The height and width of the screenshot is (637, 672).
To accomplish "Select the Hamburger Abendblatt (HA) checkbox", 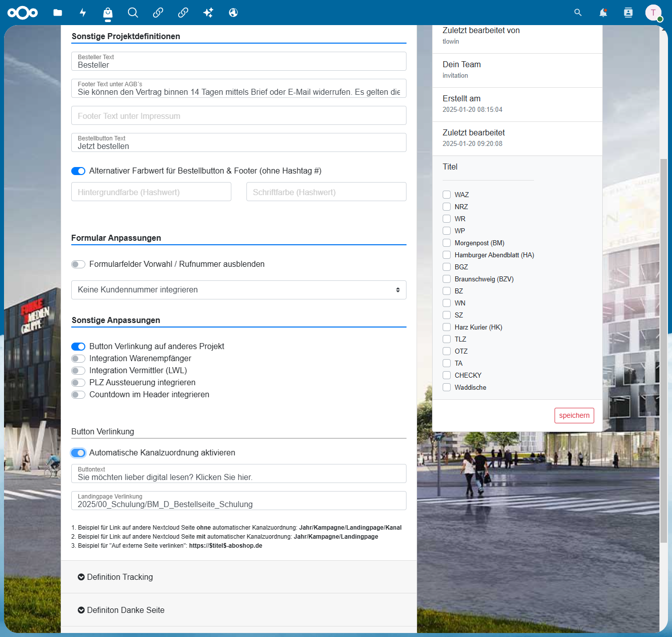I will pyautogui.click(x=447, y=255).
